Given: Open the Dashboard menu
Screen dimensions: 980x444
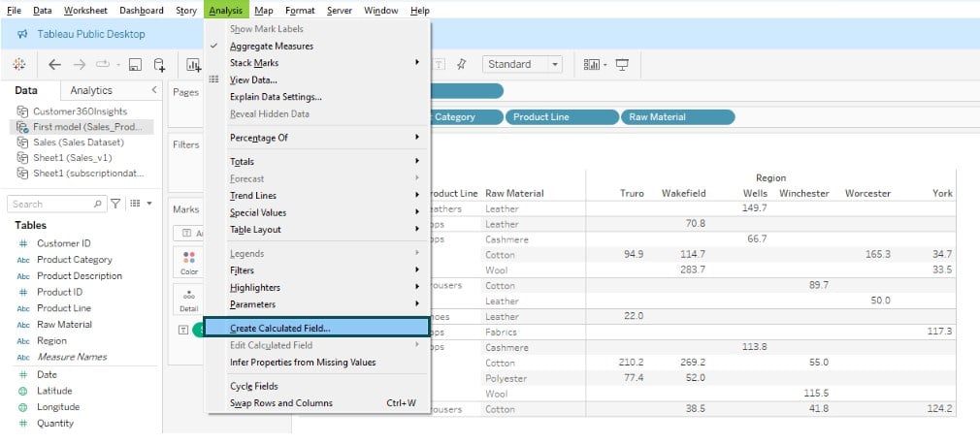Looking at the screenshot, I should [x=142, y=11].
